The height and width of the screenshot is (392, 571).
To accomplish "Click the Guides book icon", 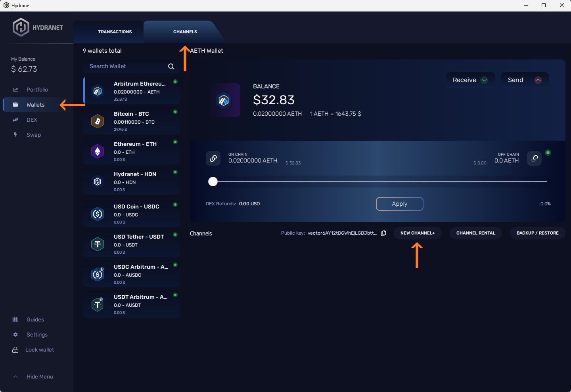I will coord(15,319).
